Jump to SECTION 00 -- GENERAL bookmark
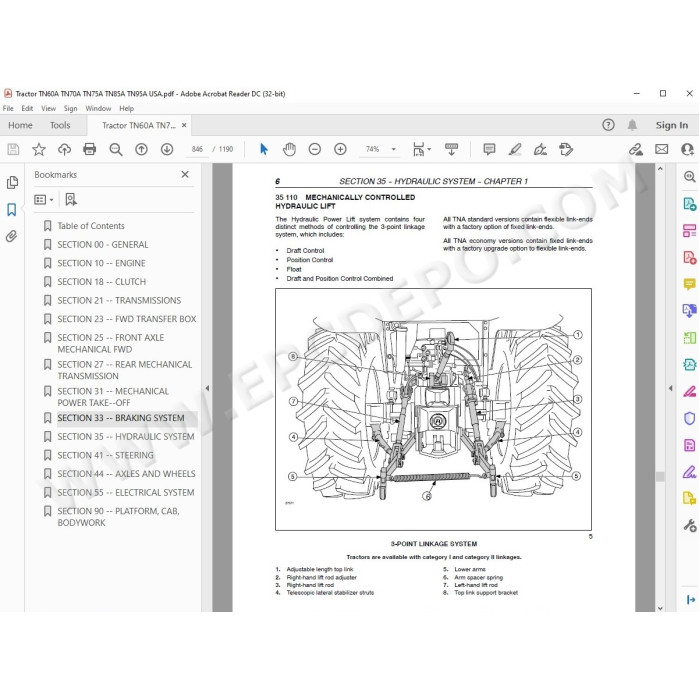700x700 pixels. coord(103,245)
